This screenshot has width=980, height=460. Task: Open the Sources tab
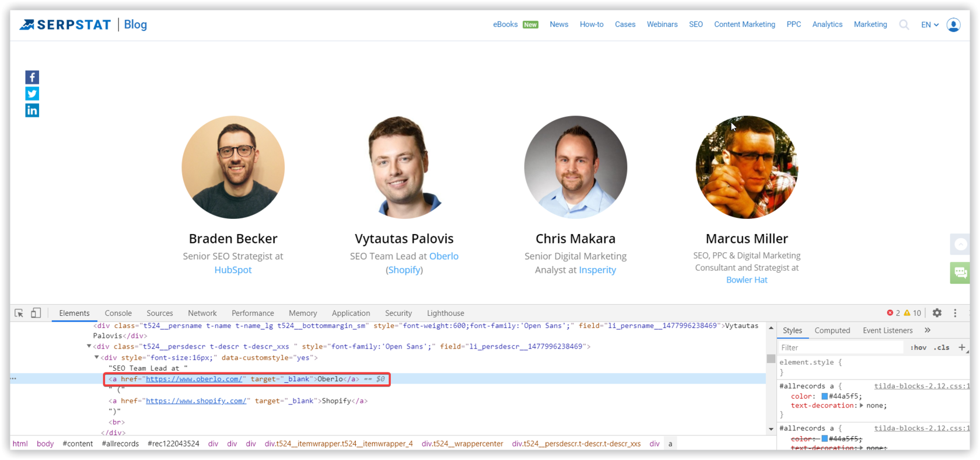[160, 313]
